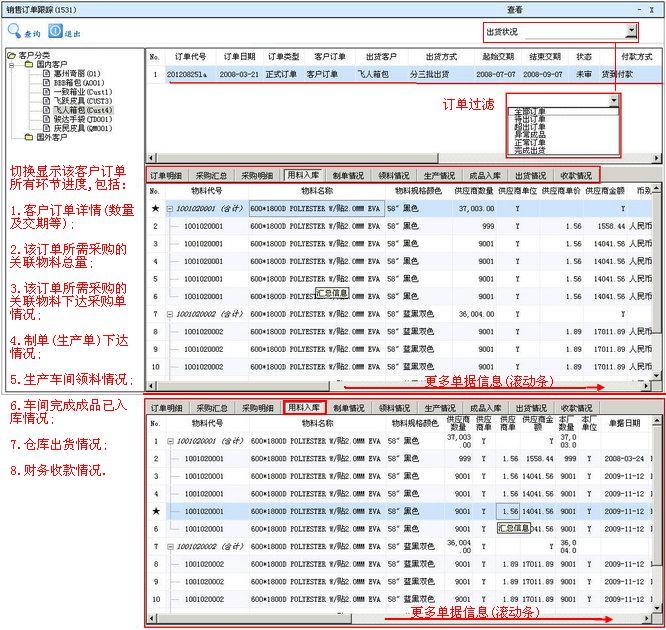
Task: Click document icon beside BBS箱包 (A001)
Action: (x=47, y=82)
